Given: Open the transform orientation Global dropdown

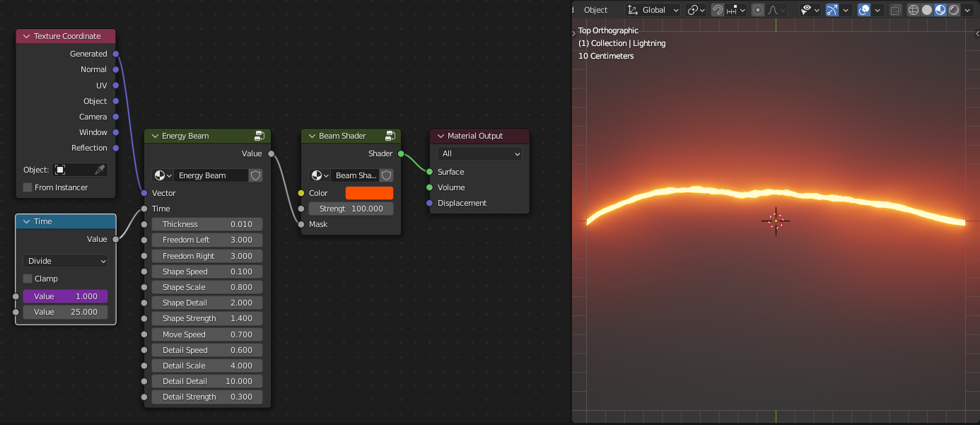Looking at the screenshot, I should (x=651, y=10).
